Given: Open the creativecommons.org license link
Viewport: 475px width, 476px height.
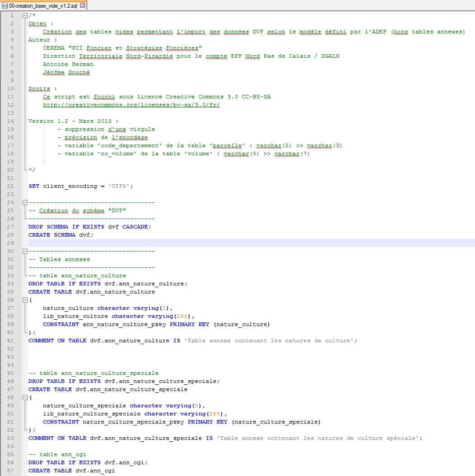Looking at the screenshot, I should point(132,105).
